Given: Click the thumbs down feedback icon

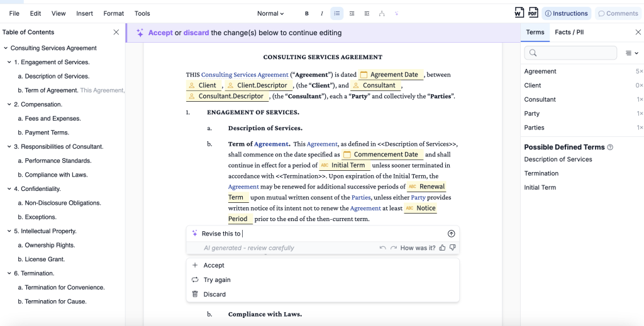Looking at the screenshot, I should coord(452,248).
